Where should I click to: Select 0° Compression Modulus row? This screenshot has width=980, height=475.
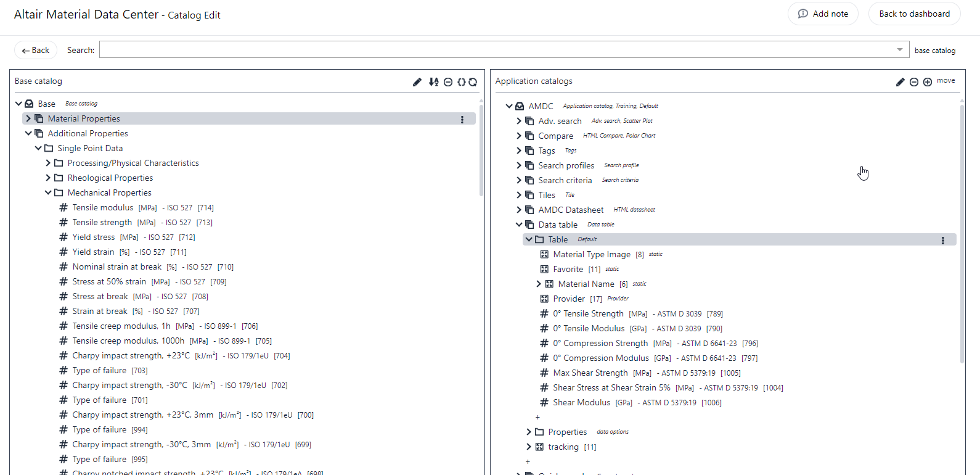pyautogui.click(x=648, y=358)
